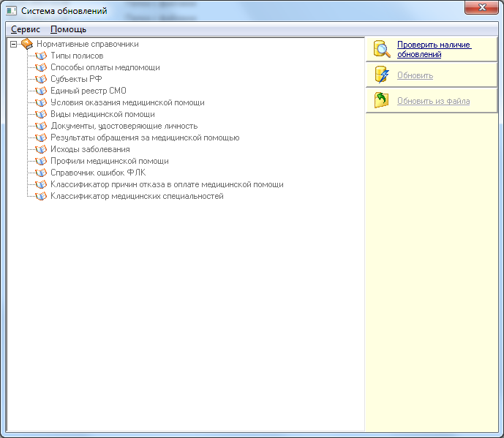Viewport: 504px width, 438px height.
Task: Open the Сервис menu
Action: [x=26, y=29]
